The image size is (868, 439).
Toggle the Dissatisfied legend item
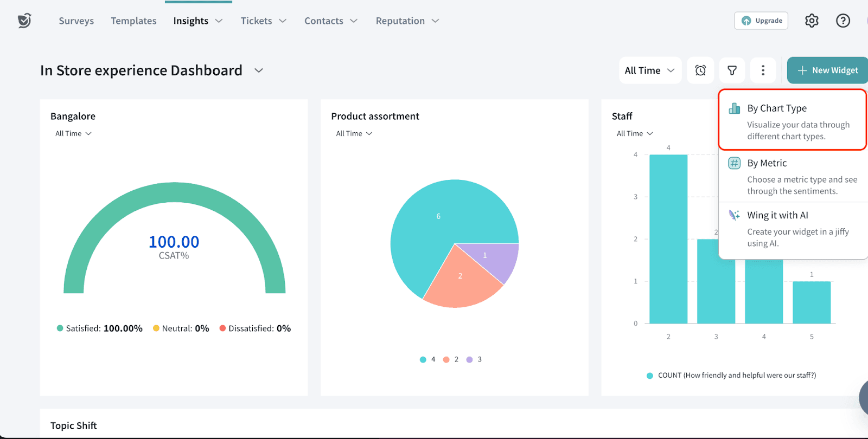[255, 328]
